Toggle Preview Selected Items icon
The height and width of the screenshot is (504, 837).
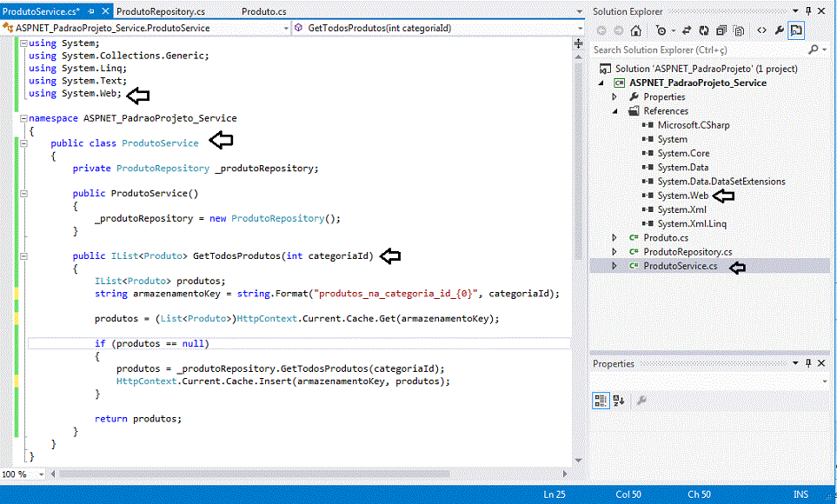click(x=796, y=31)
